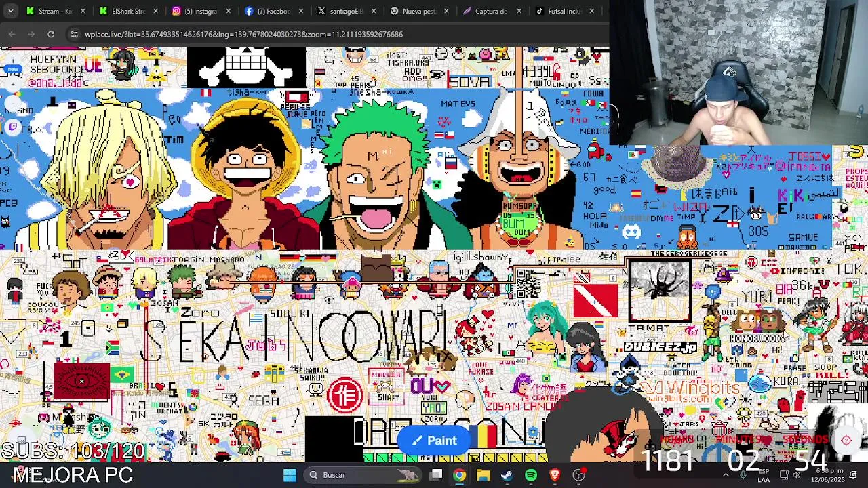The height and width of the screenshot is (488, 868).
Task: Open Steam from the taskbar
Action: pyautogui.click(x=507, y=474)
